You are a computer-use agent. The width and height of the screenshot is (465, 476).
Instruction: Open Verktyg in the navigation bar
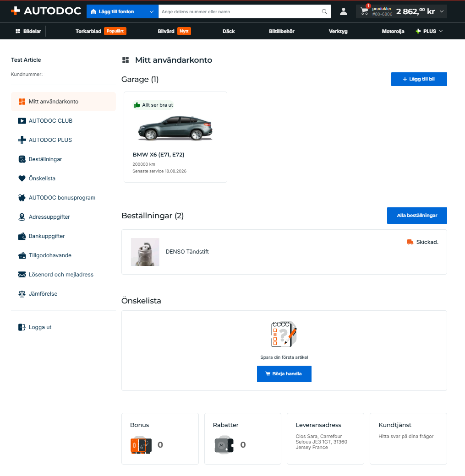338,31
